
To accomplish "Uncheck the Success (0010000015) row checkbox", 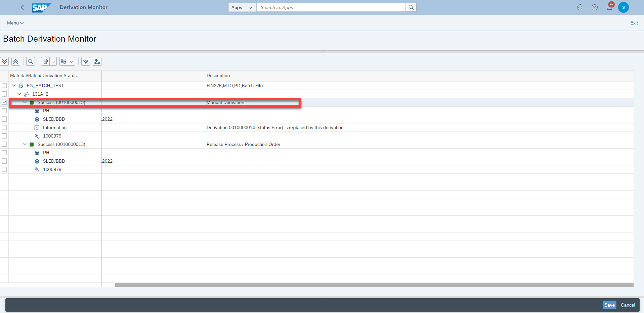I will 4,102.
